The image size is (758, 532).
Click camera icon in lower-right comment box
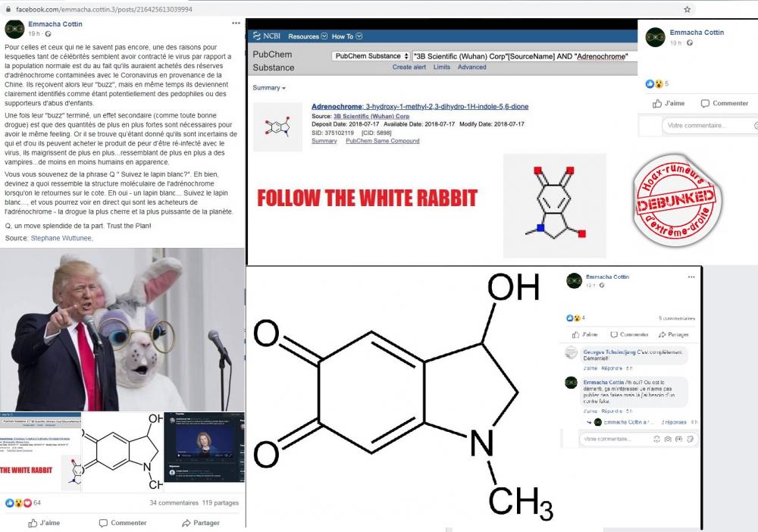point(668,440)
